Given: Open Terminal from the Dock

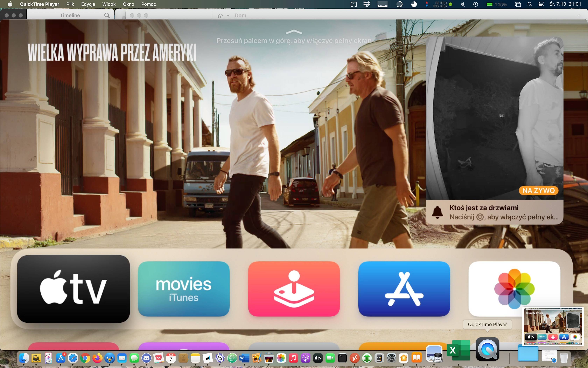Looking at the screenshot, I should (x=342, y=358).
